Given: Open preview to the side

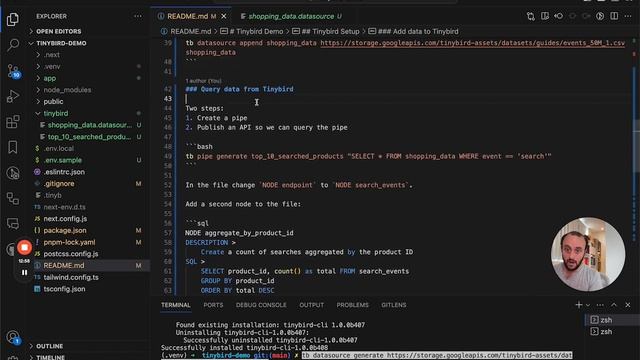Looking at the screenshot, I should (544, 16).
